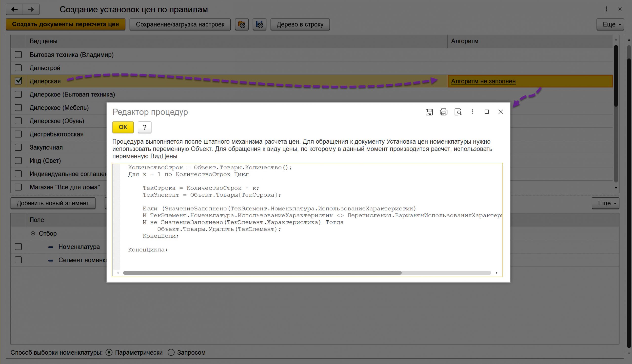Close the main price rules window

pos(620,9)
